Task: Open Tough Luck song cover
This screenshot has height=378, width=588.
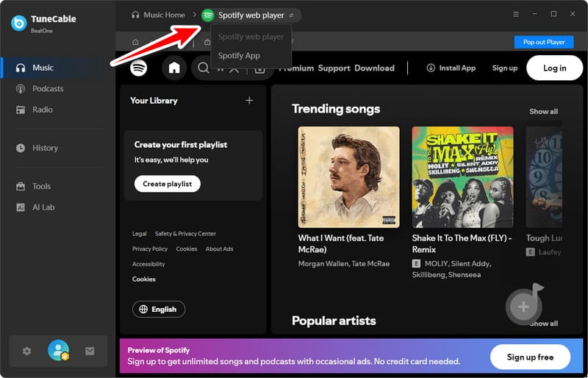Action: point(544,177)
